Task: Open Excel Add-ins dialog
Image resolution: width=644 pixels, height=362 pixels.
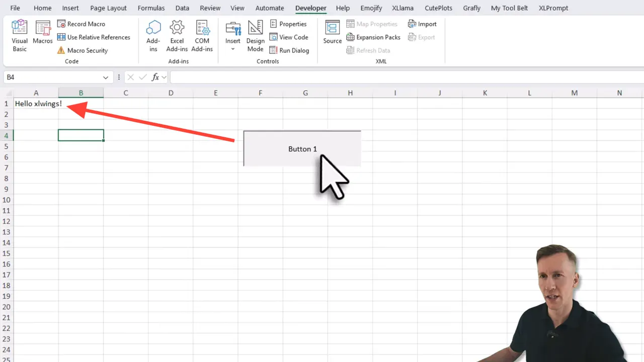Action: (x=177, y=35)
